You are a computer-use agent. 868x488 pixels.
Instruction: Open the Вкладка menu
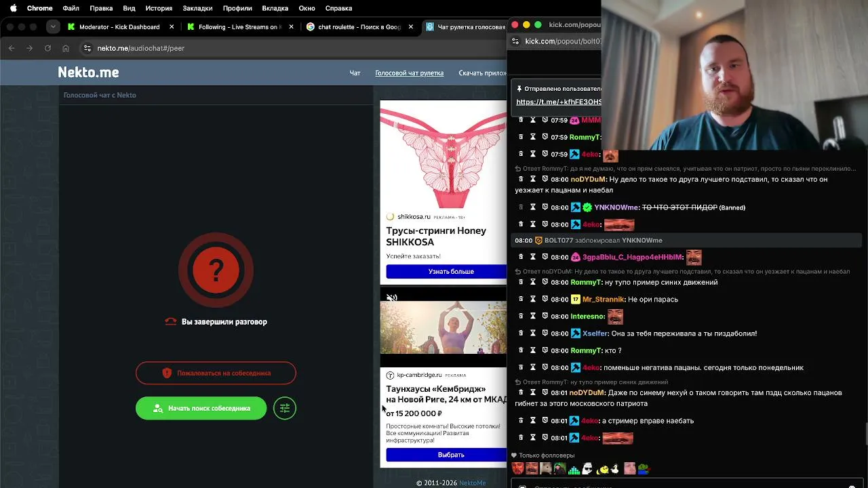point(275,8)
